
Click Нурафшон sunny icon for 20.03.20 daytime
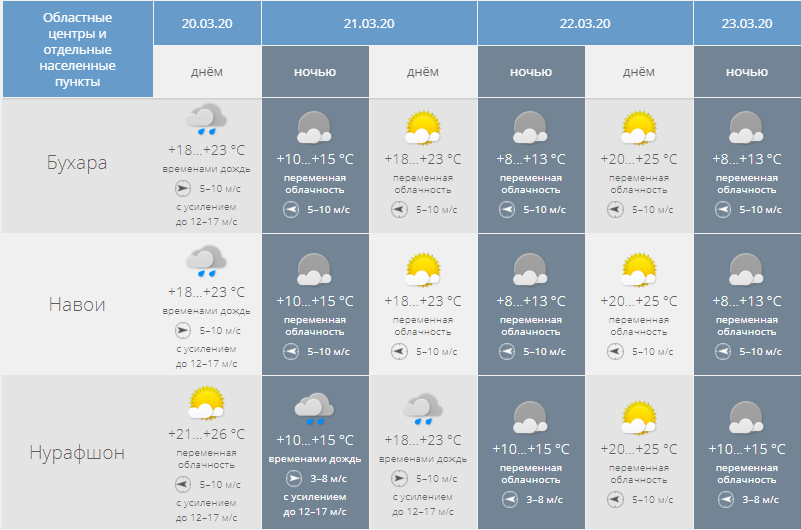pos(207,403)
